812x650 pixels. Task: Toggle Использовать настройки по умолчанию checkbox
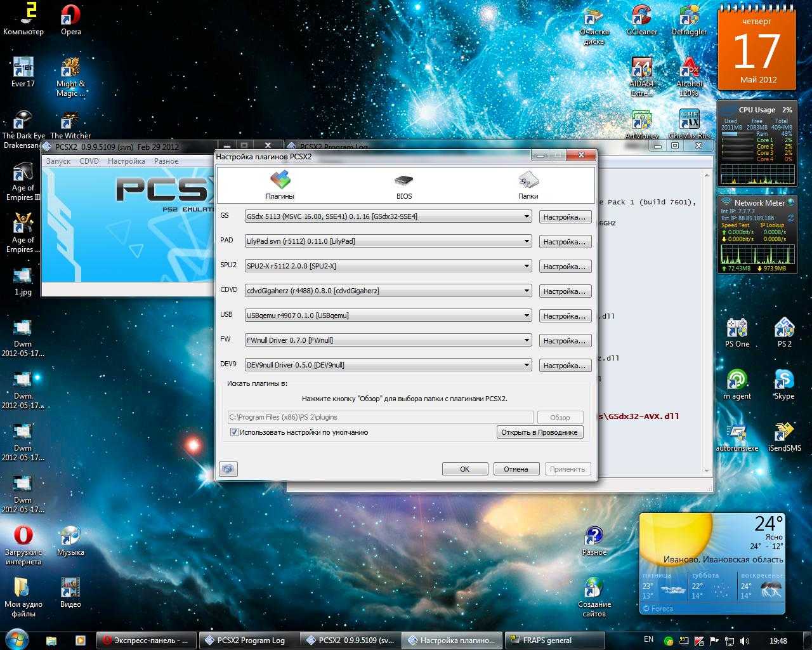point(234,432)
